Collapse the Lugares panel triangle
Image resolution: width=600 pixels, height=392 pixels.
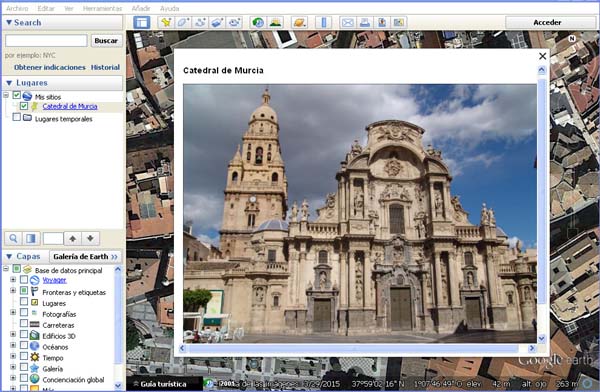coord(9,83)
